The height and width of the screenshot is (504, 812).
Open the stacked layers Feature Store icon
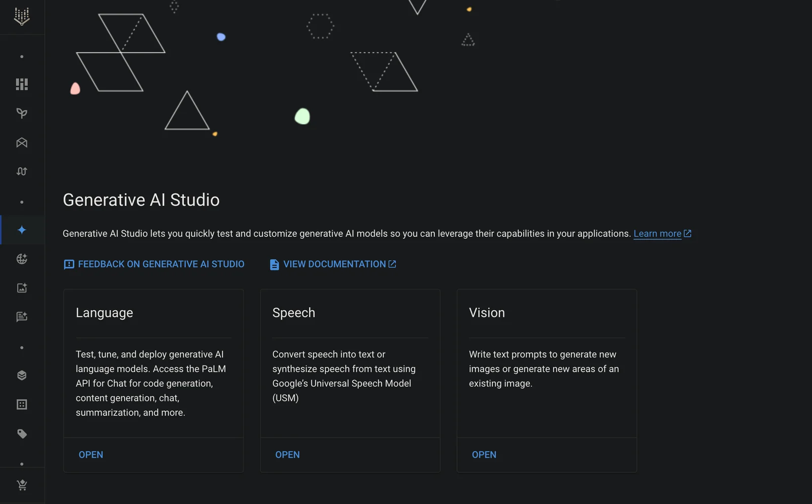click(x=22, y=375)
